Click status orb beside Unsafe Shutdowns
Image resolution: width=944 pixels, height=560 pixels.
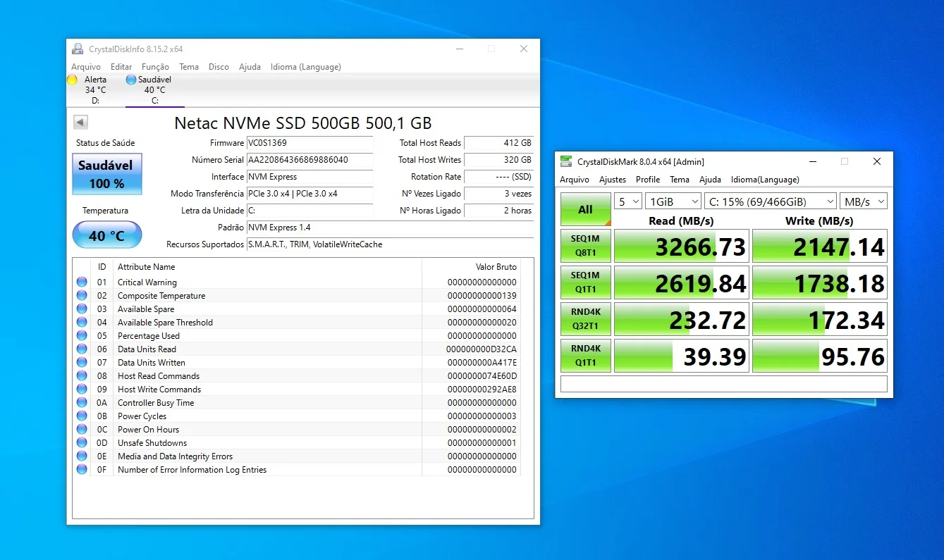tap(82, 443)
